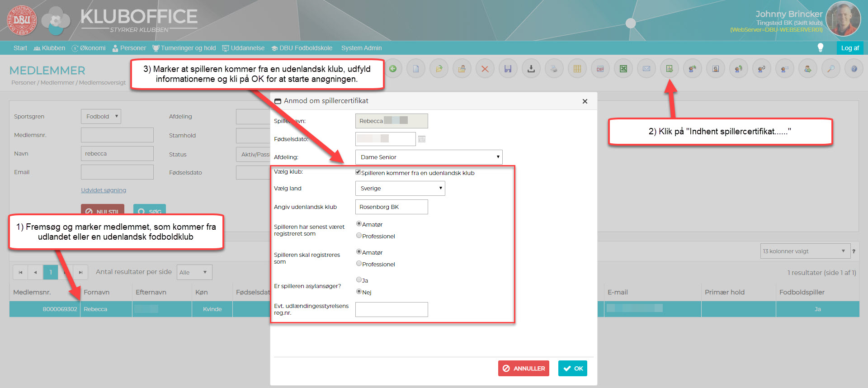868x388 pixels.
Task: Select Ja for asylansøger question
Action: coord(359,280)
